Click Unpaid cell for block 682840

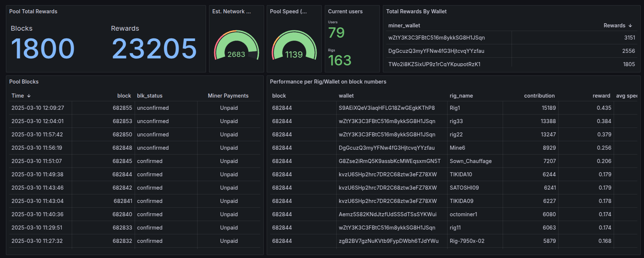point(229,214)
